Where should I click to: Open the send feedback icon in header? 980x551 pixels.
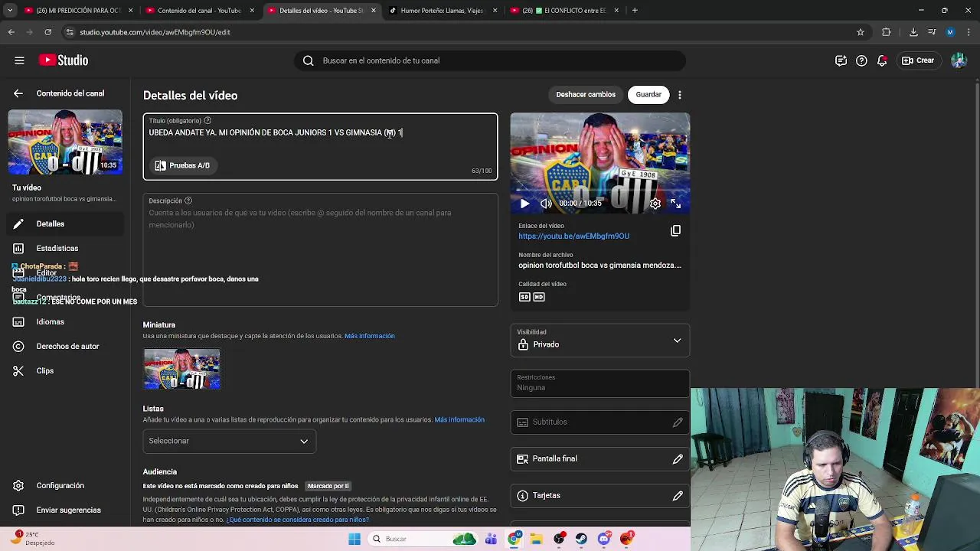pos(841,60)
